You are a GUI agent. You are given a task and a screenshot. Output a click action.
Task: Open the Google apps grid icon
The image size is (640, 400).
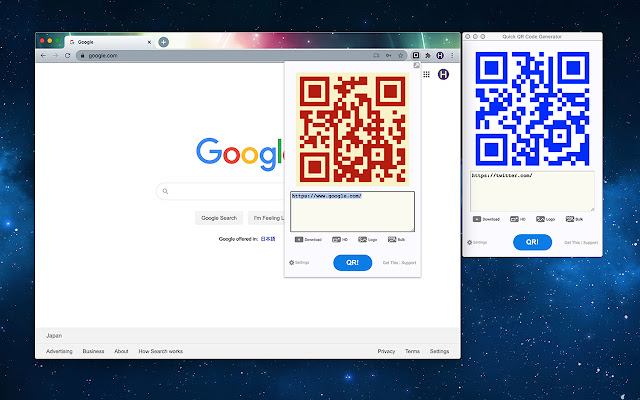(x=427, y=74)
